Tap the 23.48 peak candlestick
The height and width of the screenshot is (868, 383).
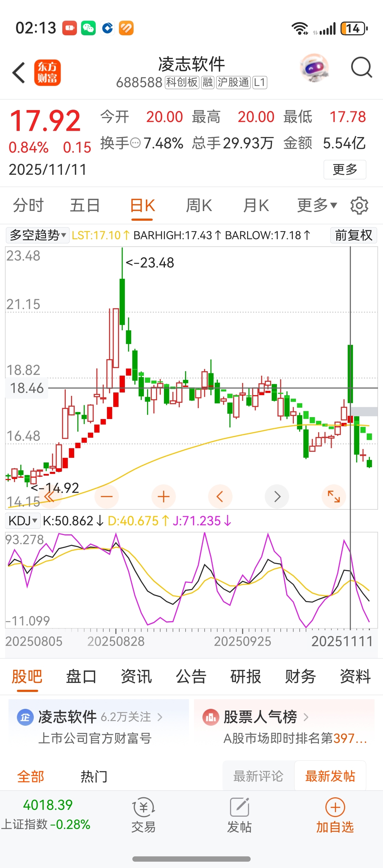pos(122,288)
